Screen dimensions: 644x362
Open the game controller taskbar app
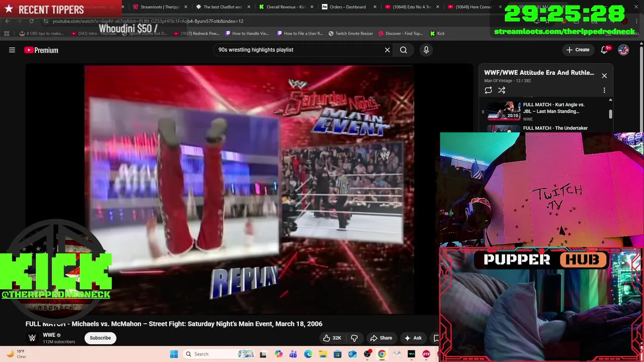[396, 354]
